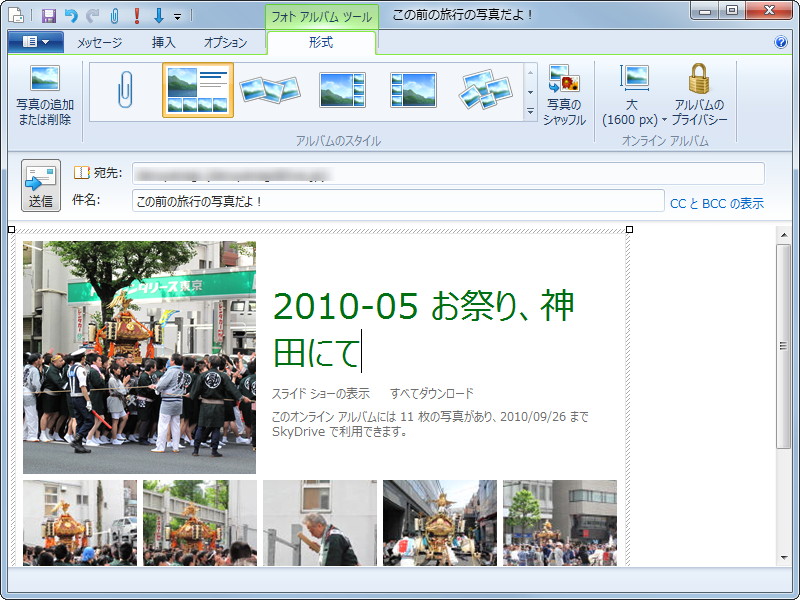Maximize the message window
The width and height of the screenshot is (800, 600).
pyautogui.click(x=732, y=11)
